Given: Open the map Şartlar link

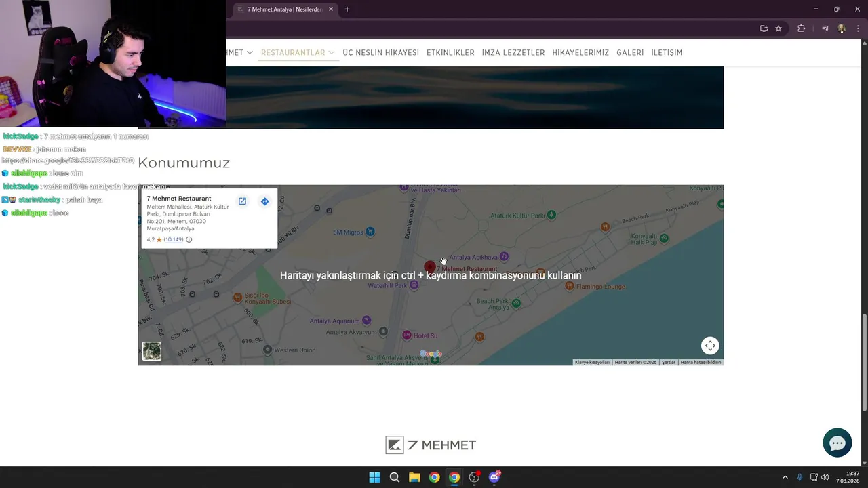Looking at the screenshot, I should [x=669, y=363].
